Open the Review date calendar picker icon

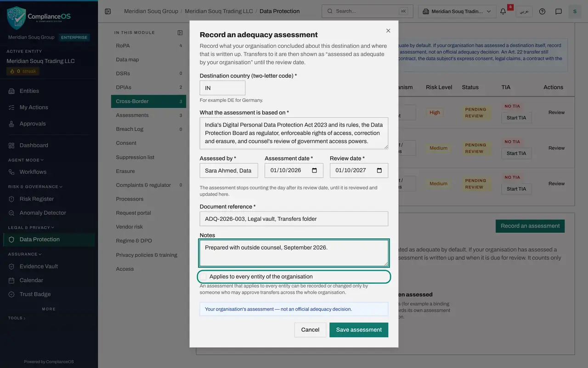click(x=379, y=170)
